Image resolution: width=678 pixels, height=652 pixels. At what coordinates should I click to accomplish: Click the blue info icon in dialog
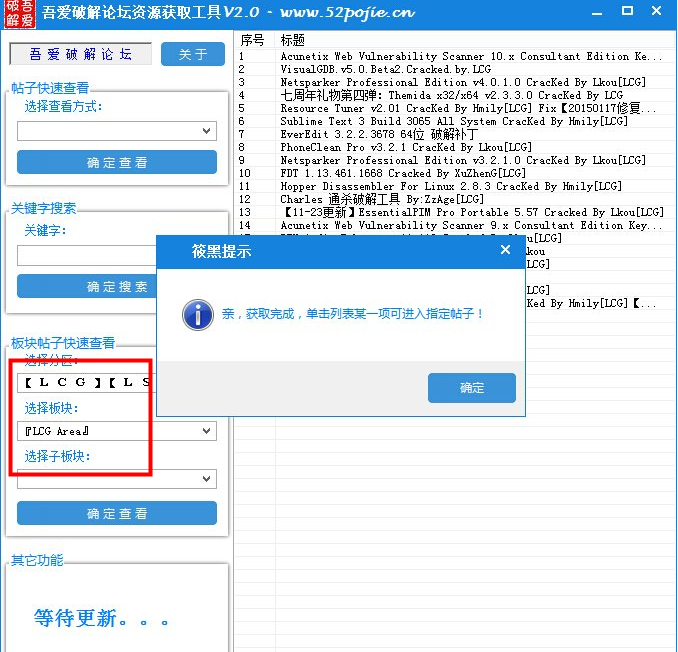(x=198, y=315)
